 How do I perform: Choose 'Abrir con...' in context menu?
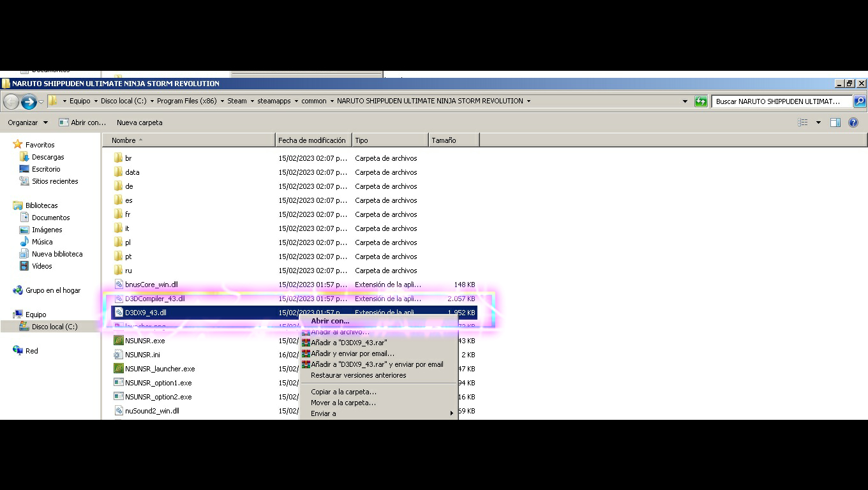379,321
